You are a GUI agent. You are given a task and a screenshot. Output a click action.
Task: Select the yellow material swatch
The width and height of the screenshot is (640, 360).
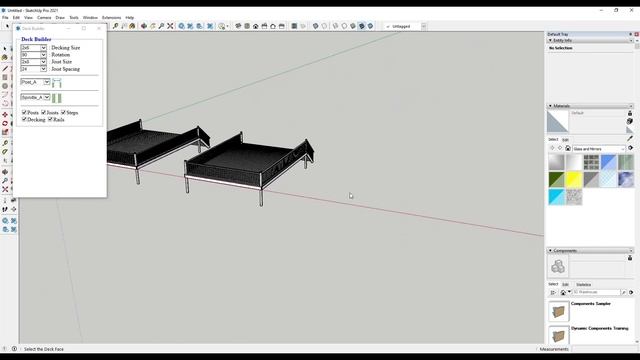[x=573, y=179]
